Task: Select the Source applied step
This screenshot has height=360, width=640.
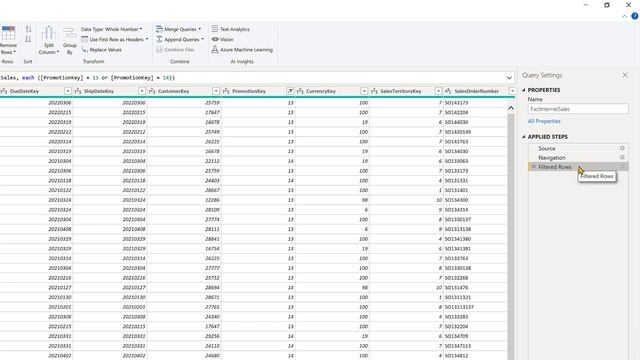Action: (547, 148)
